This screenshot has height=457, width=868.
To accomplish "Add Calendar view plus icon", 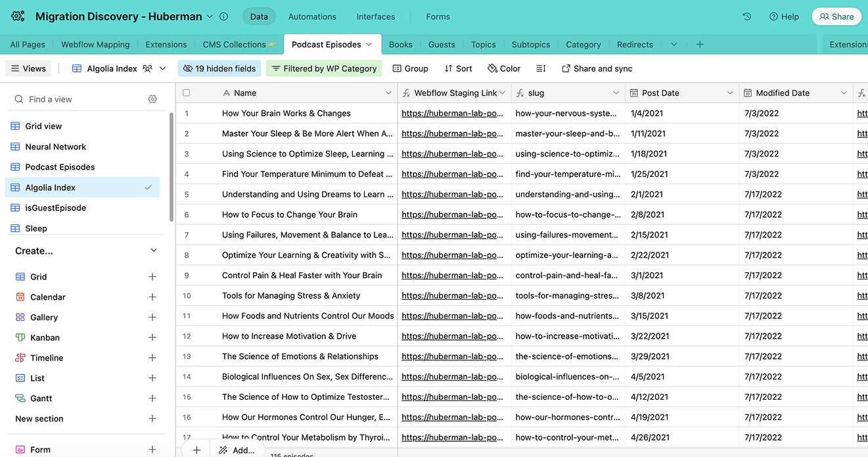I will click(x=152, y=297).
